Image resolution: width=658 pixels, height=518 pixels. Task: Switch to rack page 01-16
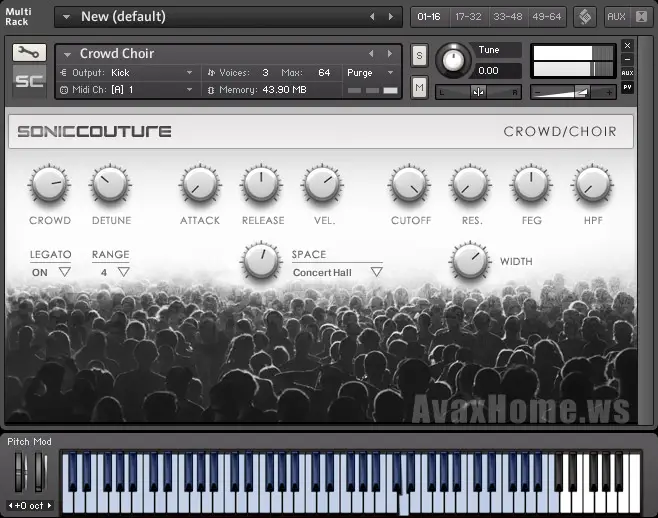pyautogui.click(x=429, y=17)
